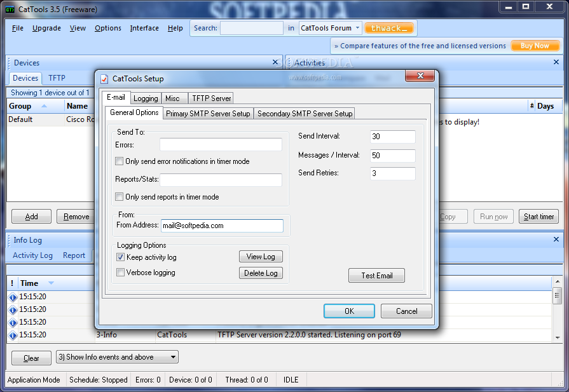569x392 pixels.
Task: Click the Info Log scrollbar down arrow
Action: coord(558,337)
